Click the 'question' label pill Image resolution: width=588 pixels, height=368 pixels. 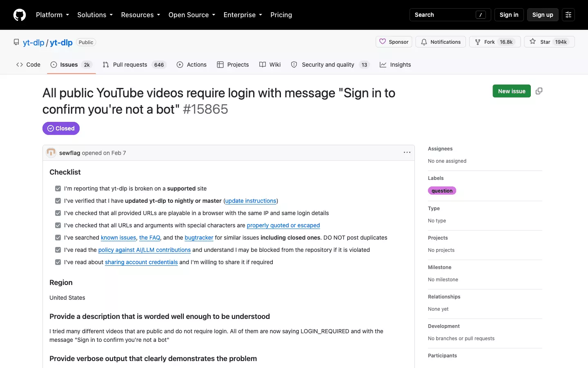pos(442,191)
